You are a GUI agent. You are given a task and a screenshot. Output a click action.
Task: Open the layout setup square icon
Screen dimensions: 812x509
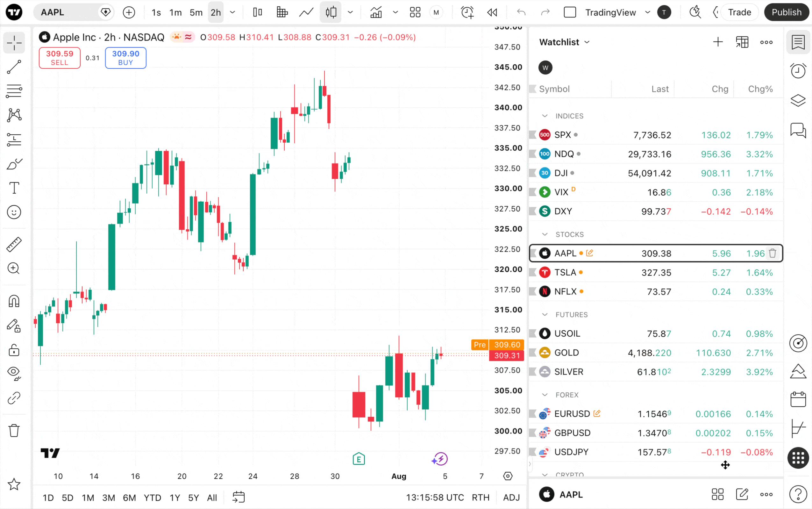pyautogui.click(x=570, y=12)
